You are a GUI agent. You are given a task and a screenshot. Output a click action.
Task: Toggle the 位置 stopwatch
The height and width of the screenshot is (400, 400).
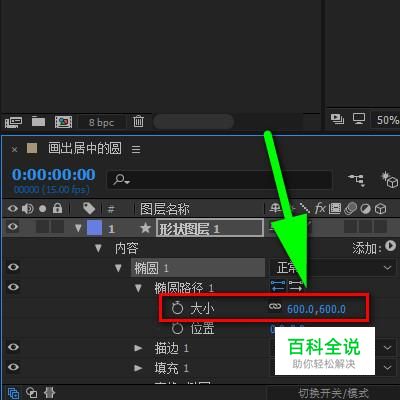point(177,328)
